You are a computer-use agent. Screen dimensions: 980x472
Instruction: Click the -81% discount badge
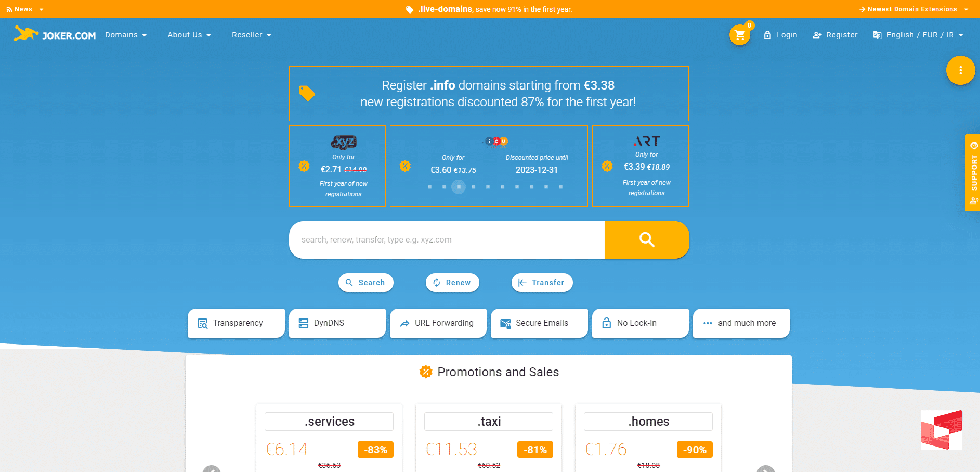[x=535, y=450]
